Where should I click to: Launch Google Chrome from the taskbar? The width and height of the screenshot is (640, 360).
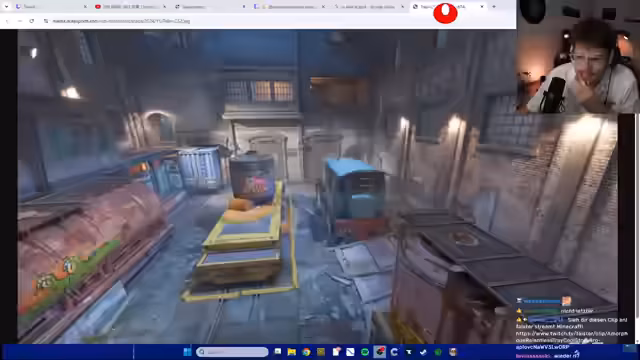click(306, 352)
